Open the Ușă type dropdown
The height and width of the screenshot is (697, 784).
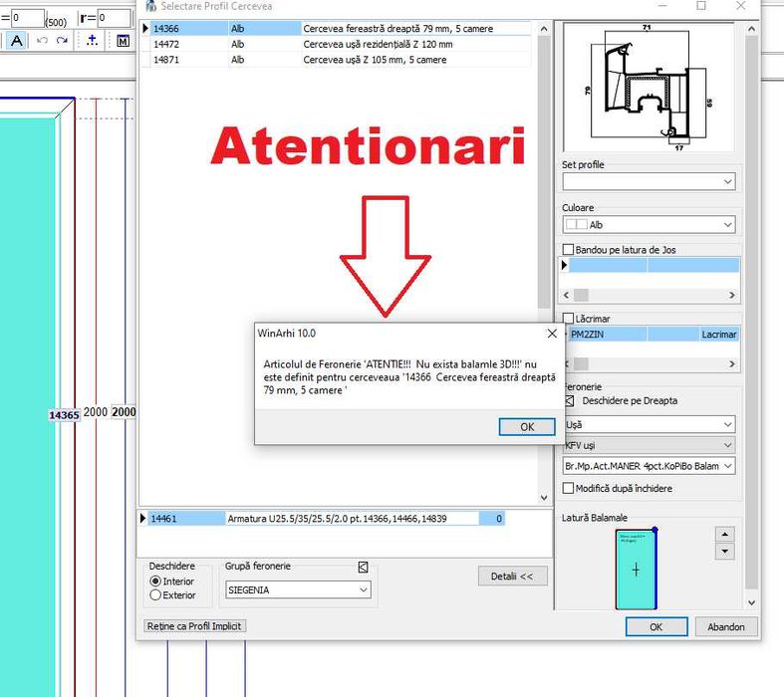649,425
